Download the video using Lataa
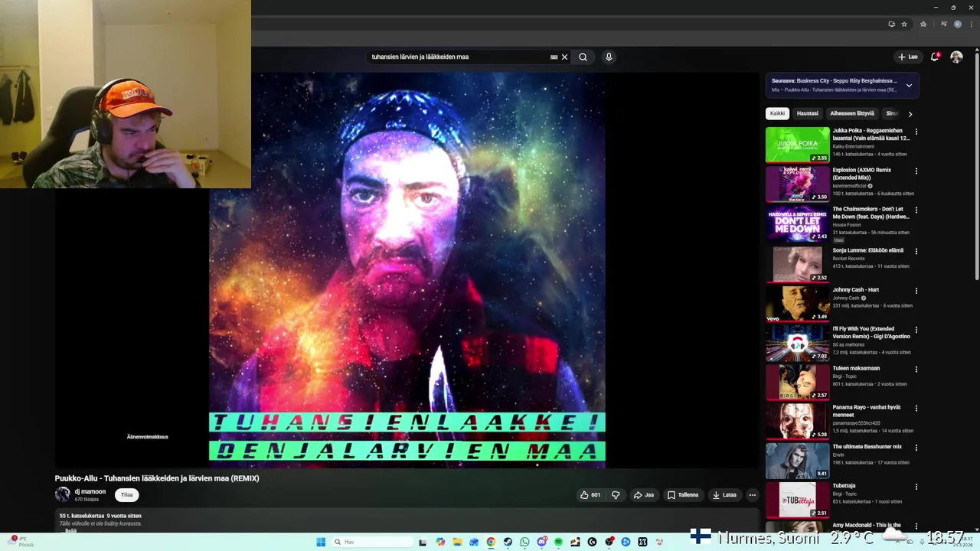This screenshot has height=551, width=980. coord(724,495)
